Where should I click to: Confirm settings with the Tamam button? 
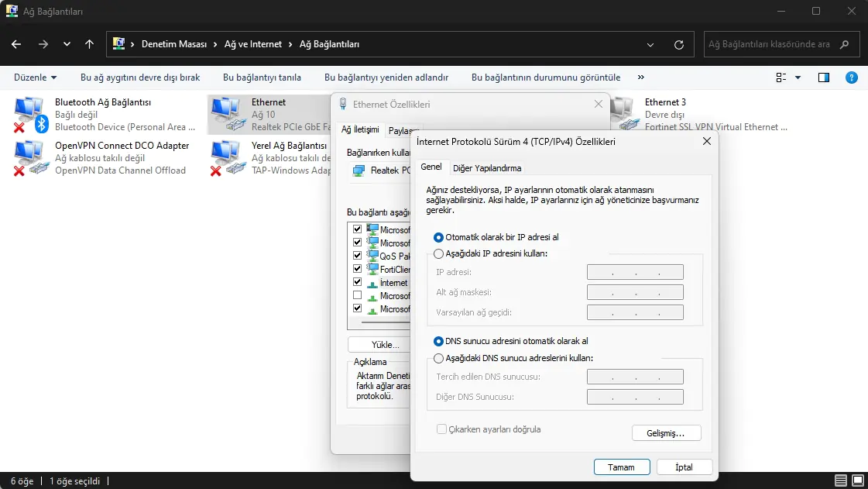point(621,467)
